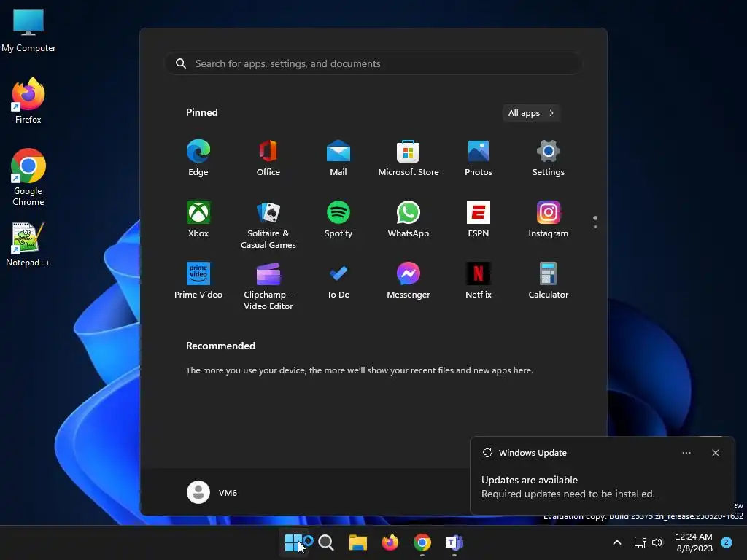Viewport: 747px width, 560px height.
Task: Open the VM6 user account menu
Action: coord(212,492)
